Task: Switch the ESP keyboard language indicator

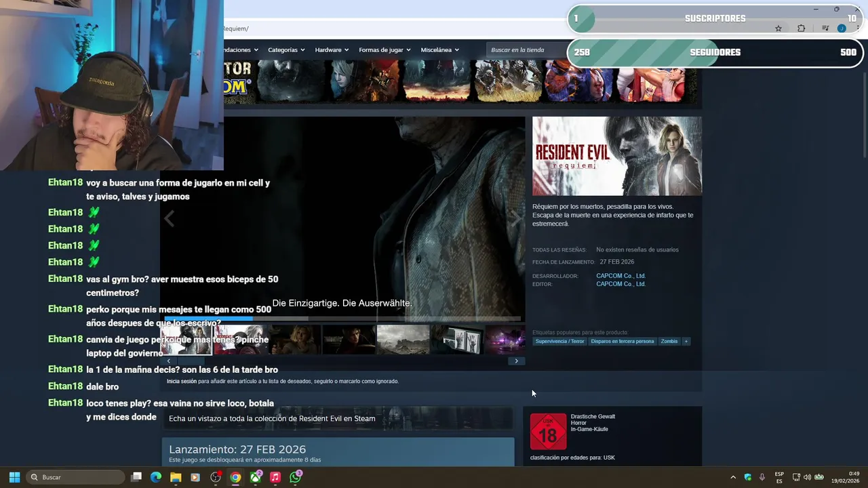Action: pos(779,477)
